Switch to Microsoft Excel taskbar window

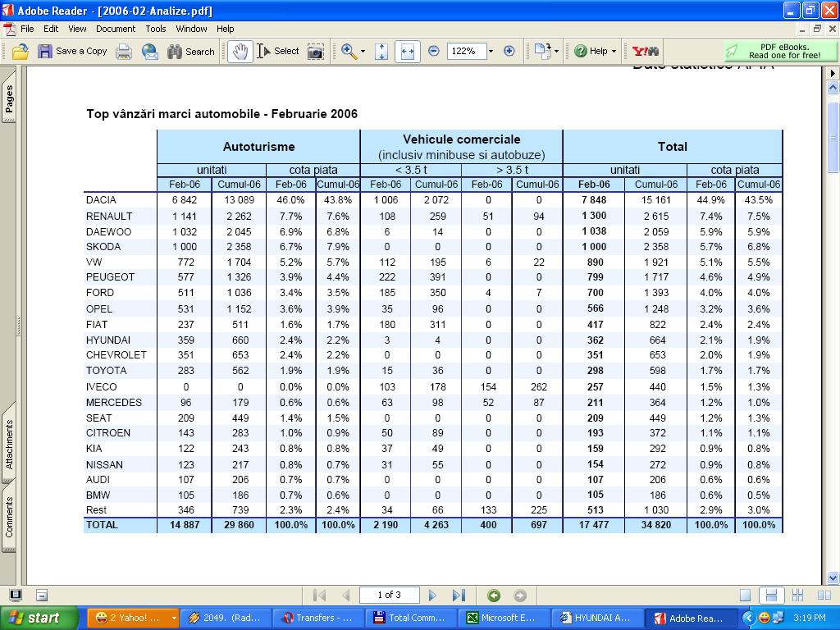504,618
